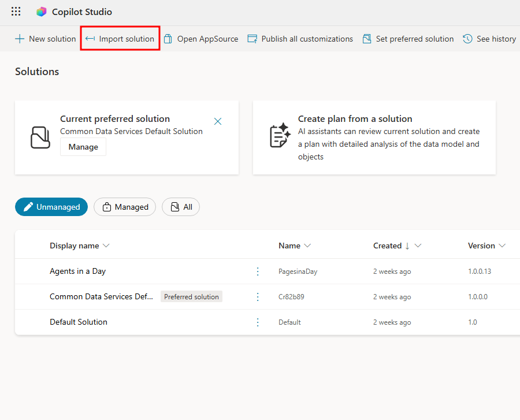Image resolution: width=520 pixels, height=420 pixels.
Task: Open the Agents in a Day solution
Action: point(77,271)
